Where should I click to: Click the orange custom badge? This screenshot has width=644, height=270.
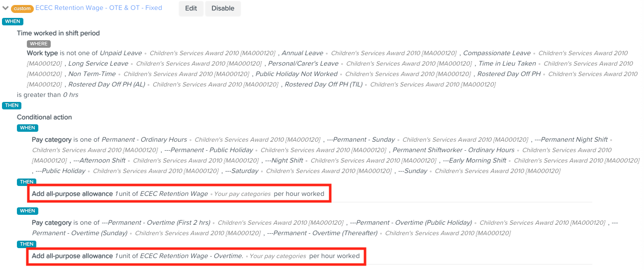22,8
